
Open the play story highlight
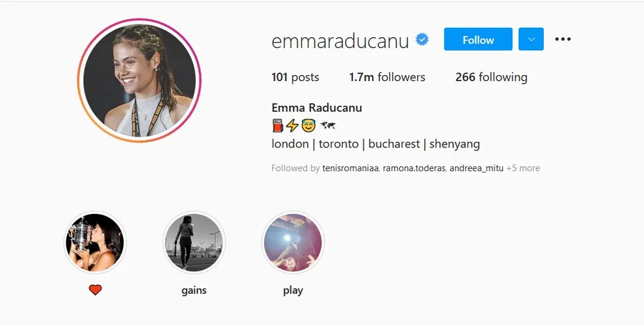[x=293, y=243]
